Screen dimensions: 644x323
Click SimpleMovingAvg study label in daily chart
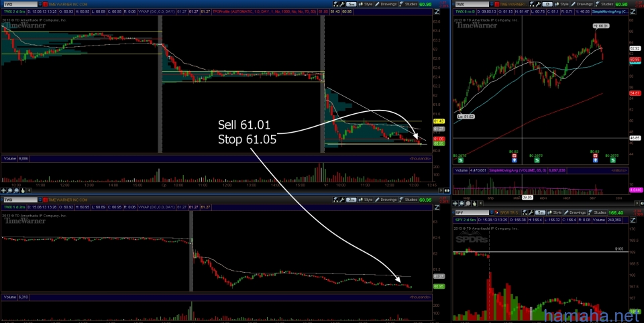click(610, 11)
